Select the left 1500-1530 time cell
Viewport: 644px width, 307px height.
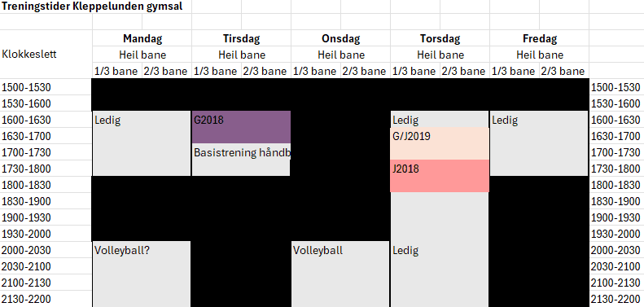pos(46,87)
